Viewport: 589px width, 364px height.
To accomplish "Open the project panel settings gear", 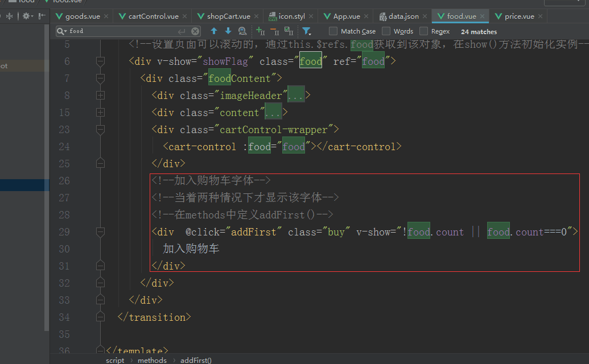I will 26,16.
